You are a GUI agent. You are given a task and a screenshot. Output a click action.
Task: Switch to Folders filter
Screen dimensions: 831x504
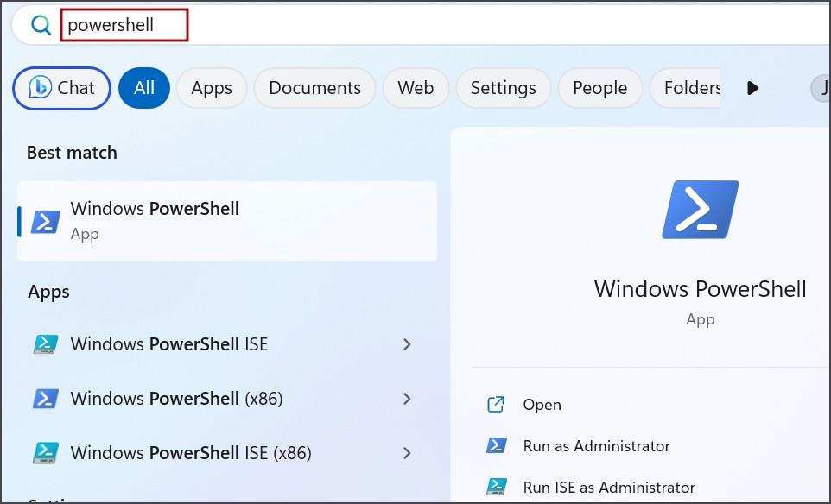point(685,88)
